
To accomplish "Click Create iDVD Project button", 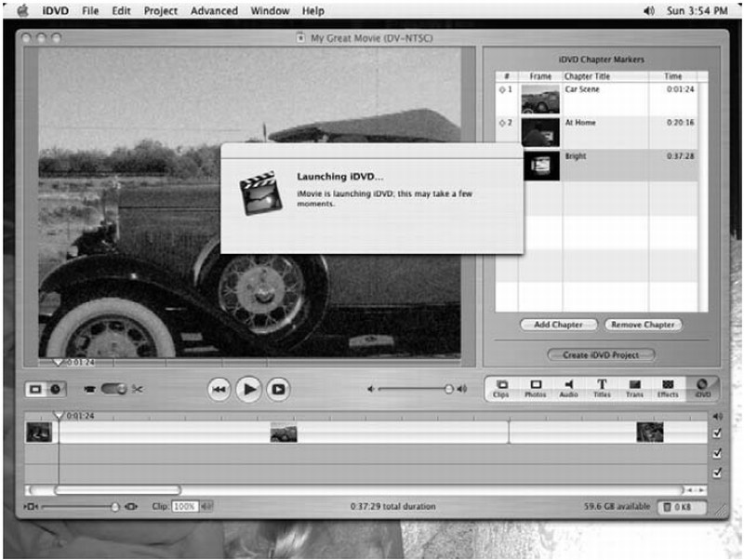I will click(x=601, y=355).
